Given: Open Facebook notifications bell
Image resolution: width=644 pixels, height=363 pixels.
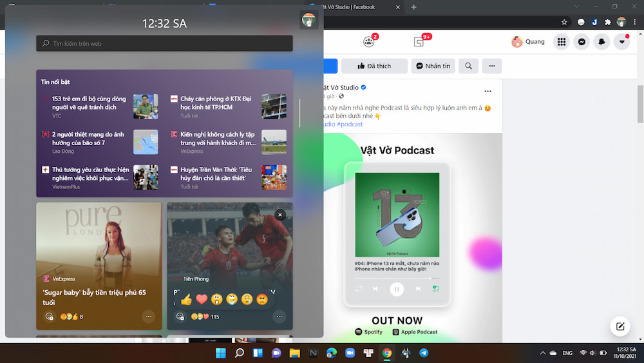Looking at the screenshot, I should [x=601, y=42].
